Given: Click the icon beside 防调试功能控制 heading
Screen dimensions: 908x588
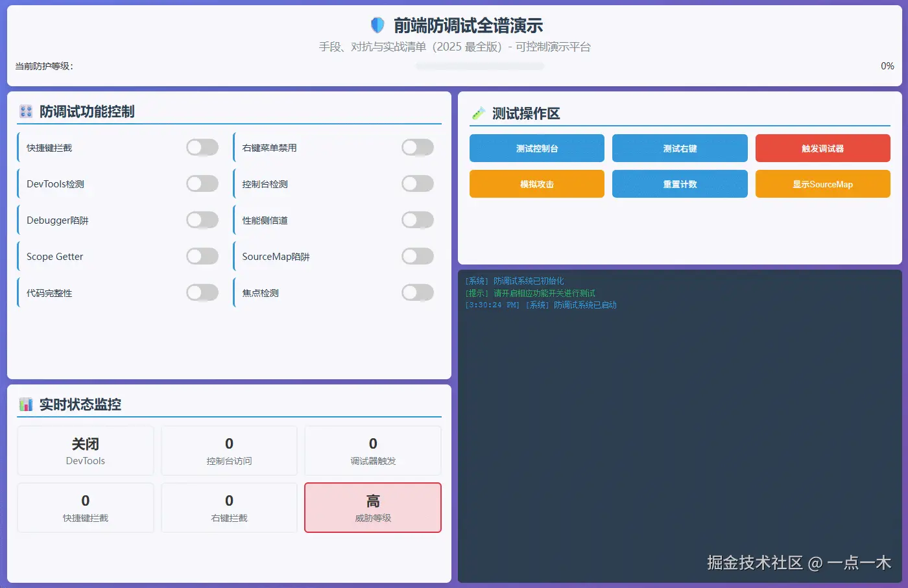Looking at the screenshot, I should (x=25, y=111).
